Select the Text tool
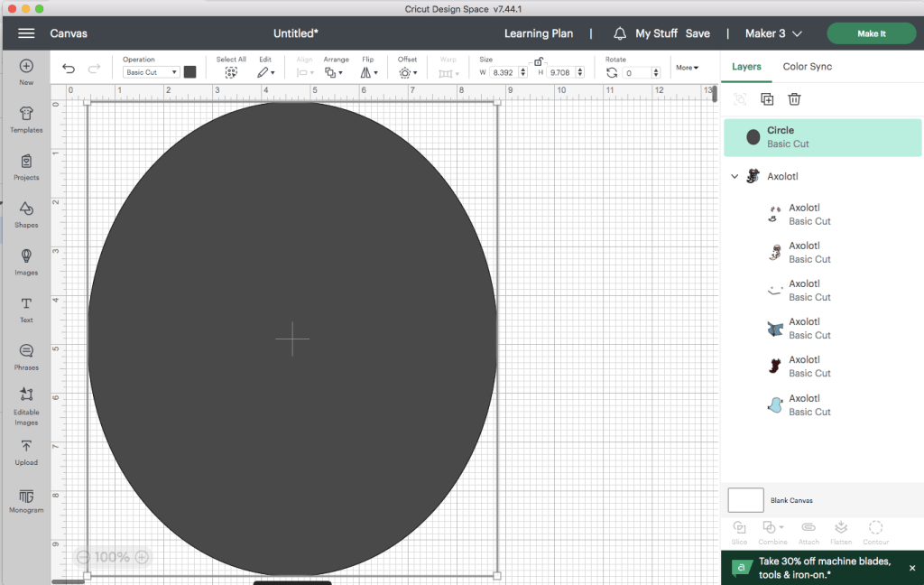 [26, 308]
